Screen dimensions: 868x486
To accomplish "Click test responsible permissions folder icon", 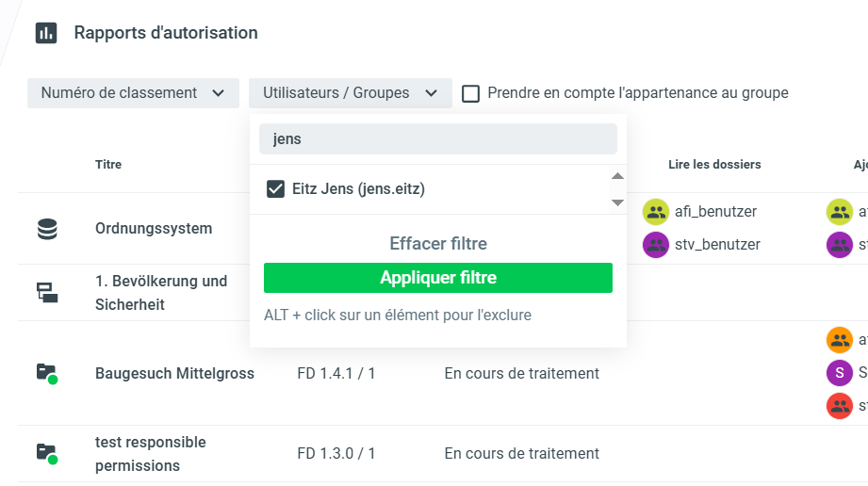I will coord(46,453).
